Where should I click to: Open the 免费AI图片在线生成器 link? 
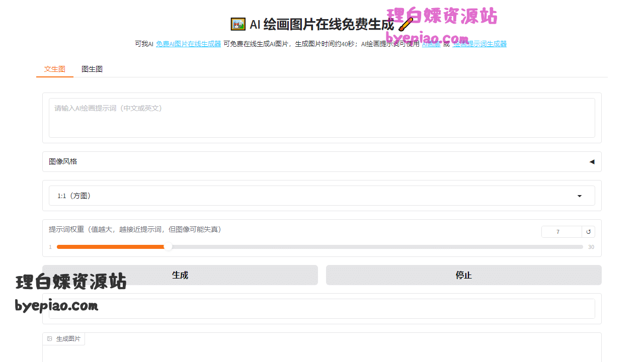tap(188, 44)
